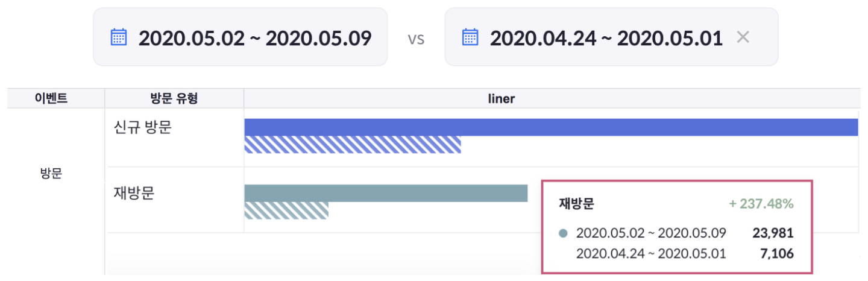Select the 재방문 row label in the table
This screenshot has width=868, height=281.
134,194
